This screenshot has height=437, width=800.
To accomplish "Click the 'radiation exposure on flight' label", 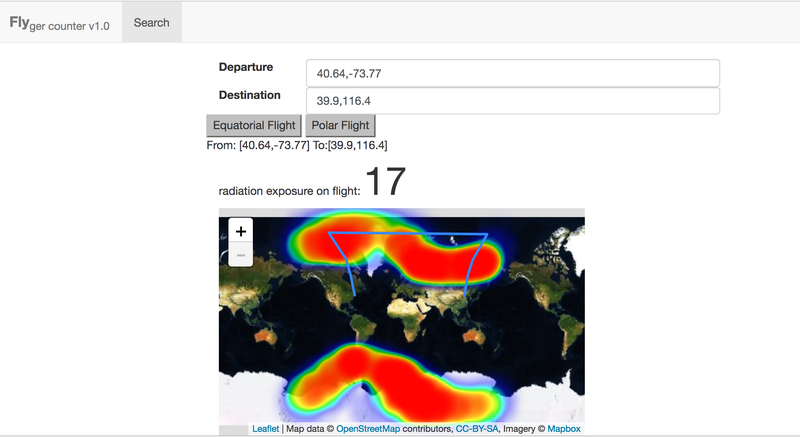I will [288, 190].
